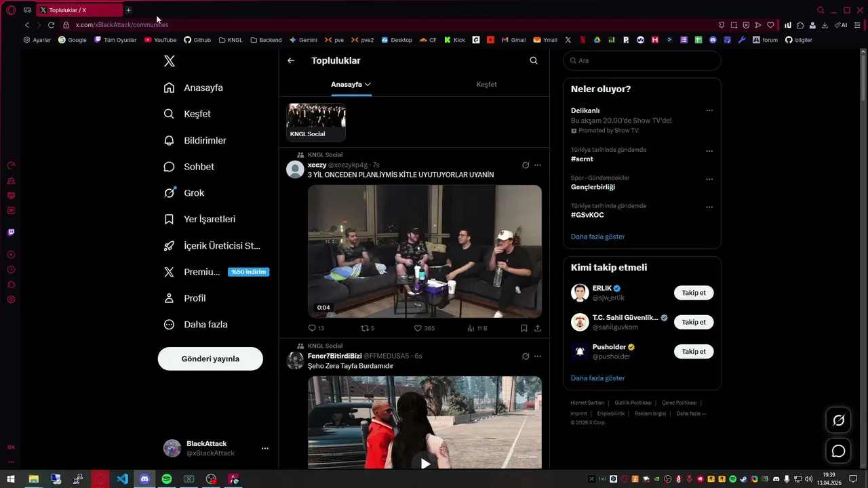Open KNGL Social community thumbnail

(316, 122)
